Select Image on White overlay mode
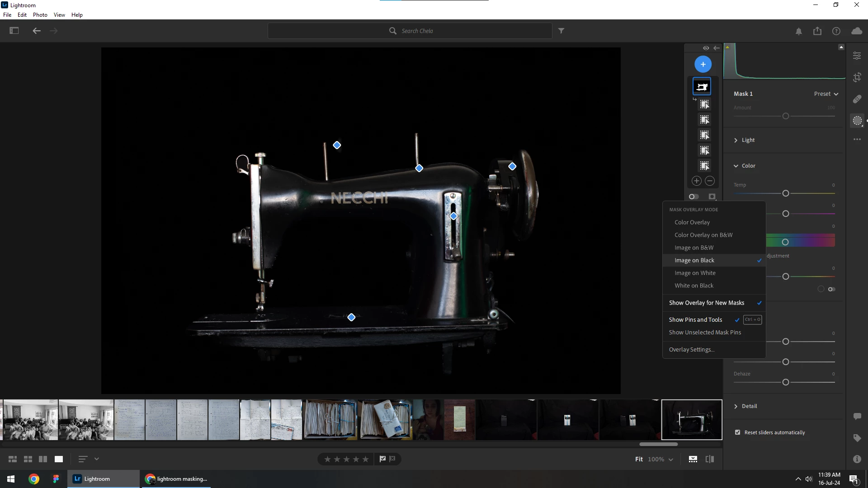The width and height of the screenshot is (868, 488). (695, 273)
